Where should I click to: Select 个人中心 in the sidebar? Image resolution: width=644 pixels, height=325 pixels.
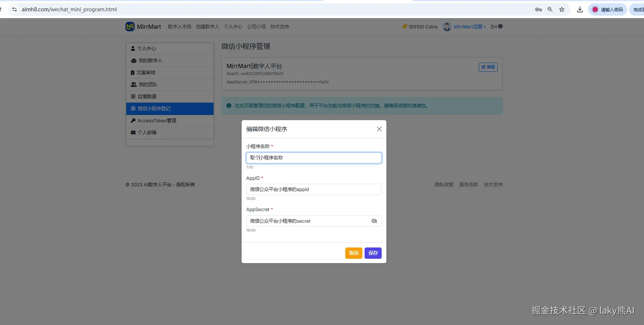click(x=170, y=48)
